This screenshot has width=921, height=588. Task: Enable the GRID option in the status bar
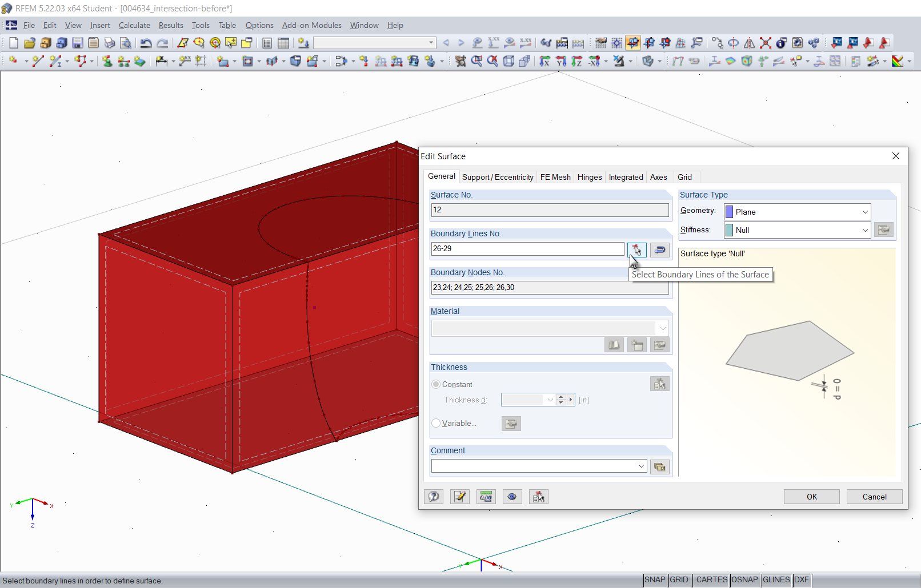[679, 580]
